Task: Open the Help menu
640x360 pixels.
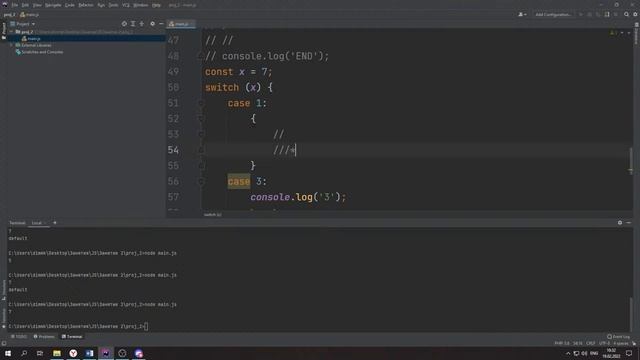Action: coord(156,5)
